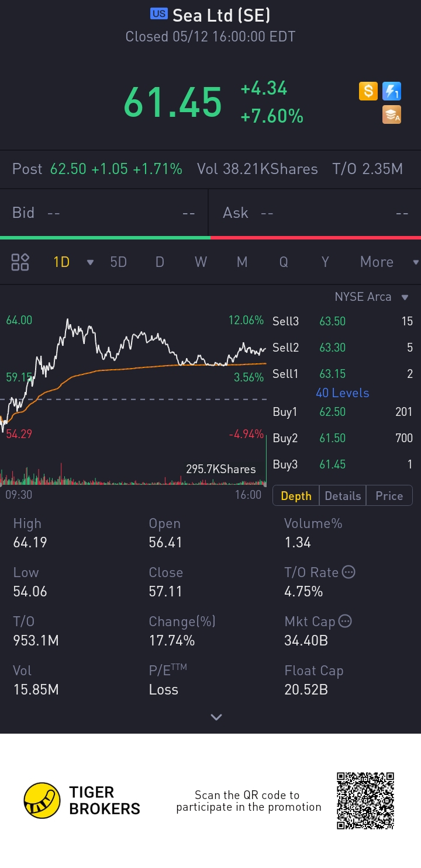Image resolution: width=421 pixels, height=868 pixels.
Task: Tap the P/E TTM Loss value
Action: point(164,689)
